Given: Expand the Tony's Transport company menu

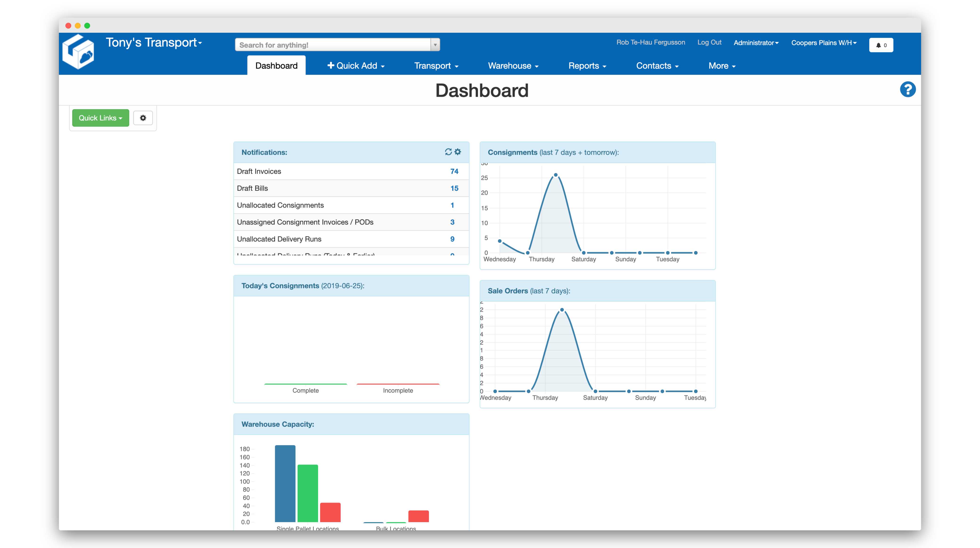Looking at the screenshot, I should pos(154,43).
